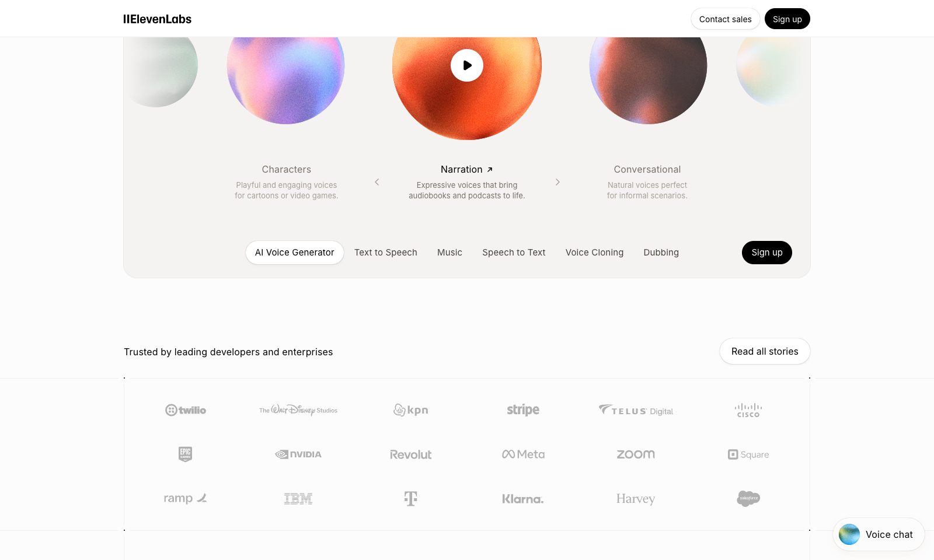Switch to Voice Cloning tab

tap(594, 253)
